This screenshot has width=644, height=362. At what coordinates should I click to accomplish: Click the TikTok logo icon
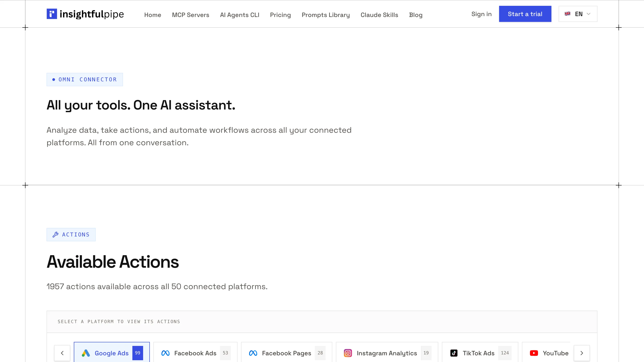pos(454,353)
